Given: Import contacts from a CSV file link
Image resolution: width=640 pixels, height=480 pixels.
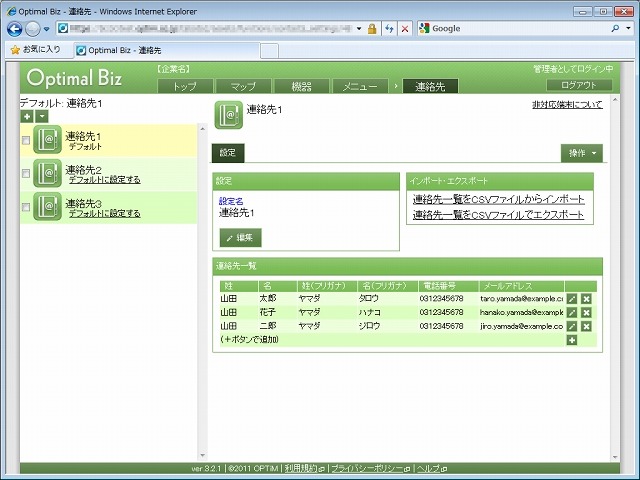Looking at the screenshot, I should 498,199.
